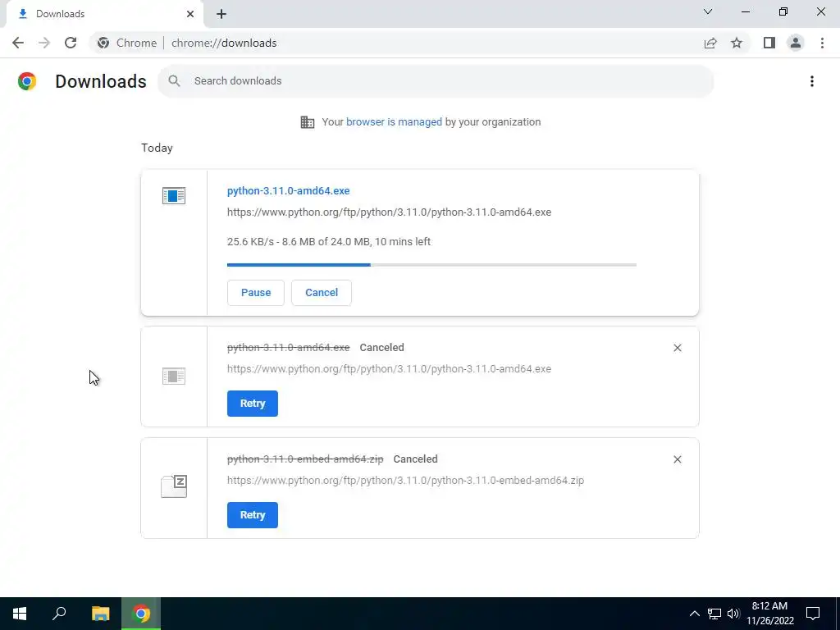The height and width of the screenshot is (630, 840).
Task: Click the browser forward arrow
Action: pyautogui.click(x=44, y=43)
